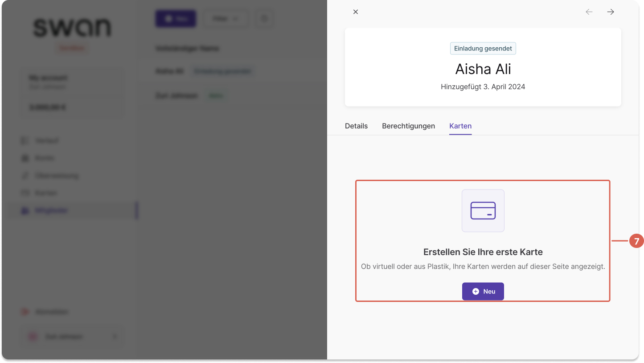Viewport: 644px width, 363px height.
Task: Click Neu to create a card
Action: point(483,291)
